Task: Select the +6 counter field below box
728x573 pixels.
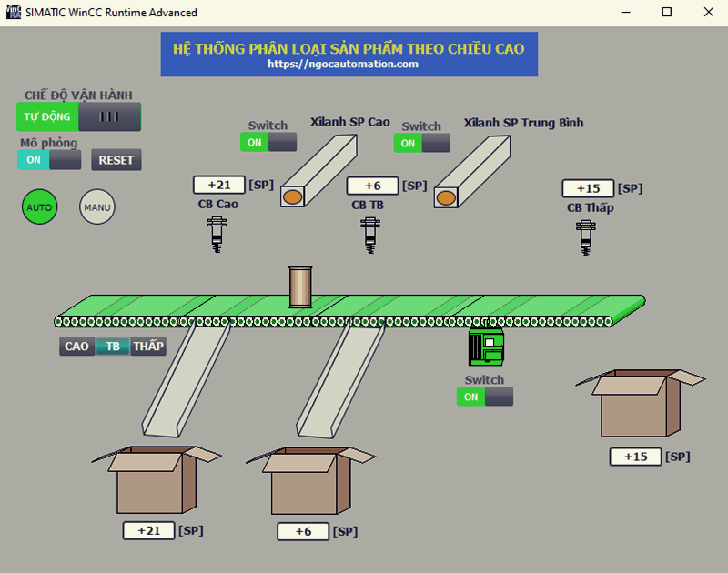Action: pyautogui.click(x=303, y=531)
